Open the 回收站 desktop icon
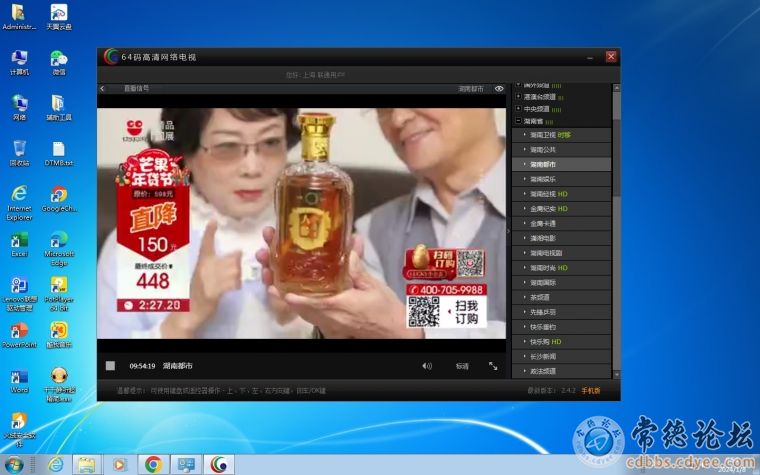This screenshot has height=475, width=760. click(19, 153)
